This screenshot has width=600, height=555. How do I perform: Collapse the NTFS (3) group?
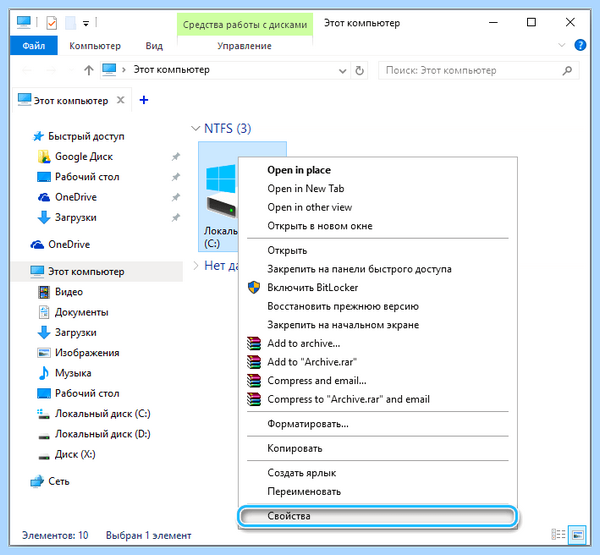tap(196, 128)
